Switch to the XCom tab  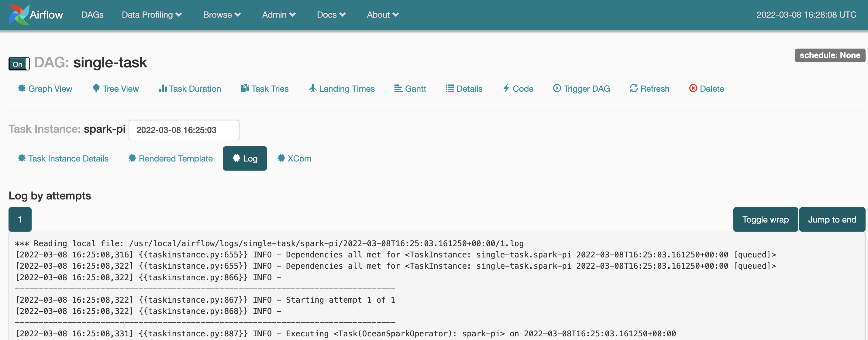click(x=294, y=158)
